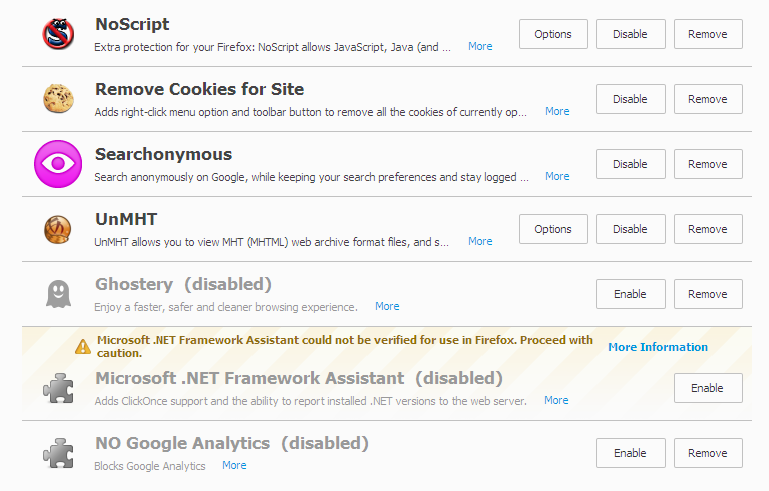Click the Ghostery ghost icon
Image resolution: width=769 pixels, height=491 pixels.
pos(58,294)
